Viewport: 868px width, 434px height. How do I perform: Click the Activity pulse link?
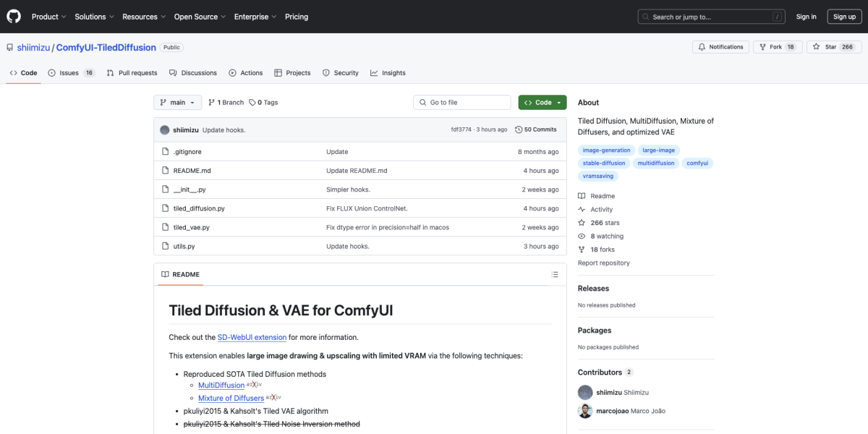601,210
